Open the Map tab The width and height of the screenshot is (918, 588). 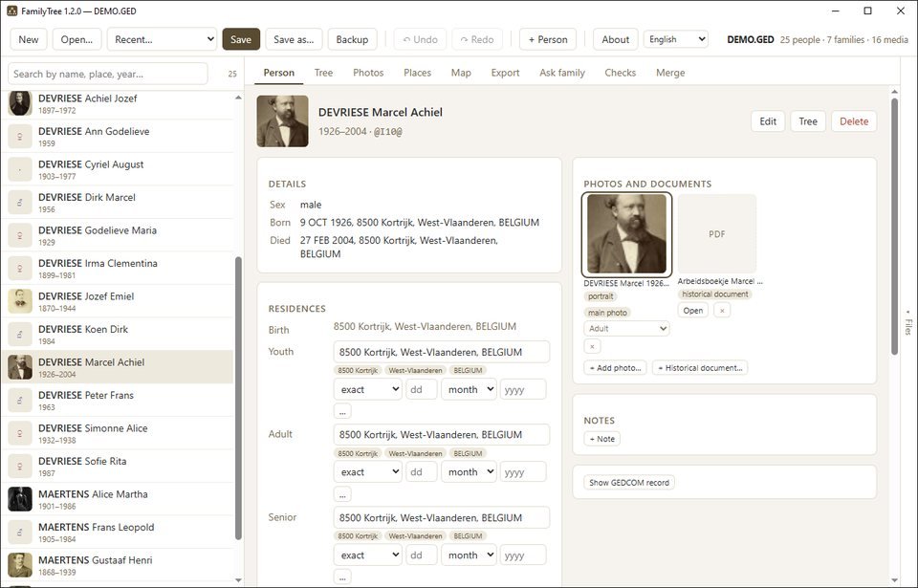pos(461,73)
